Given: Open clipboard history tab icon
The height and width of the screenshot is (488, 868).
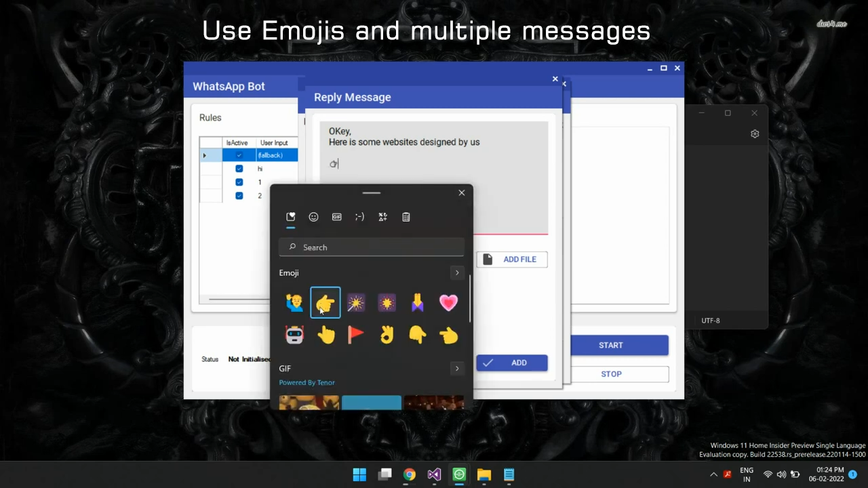Looking at the screenshot, I should pos(406,217).
